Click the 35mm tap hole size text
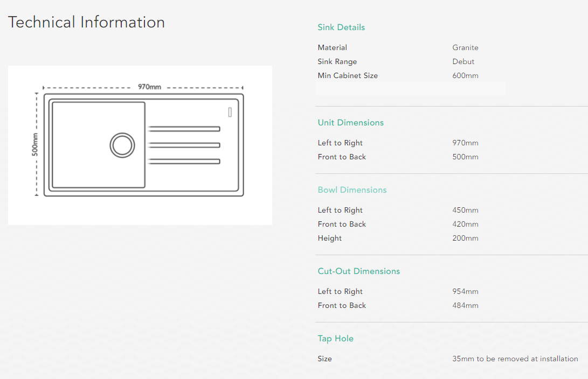 click(x=515, y=359)
